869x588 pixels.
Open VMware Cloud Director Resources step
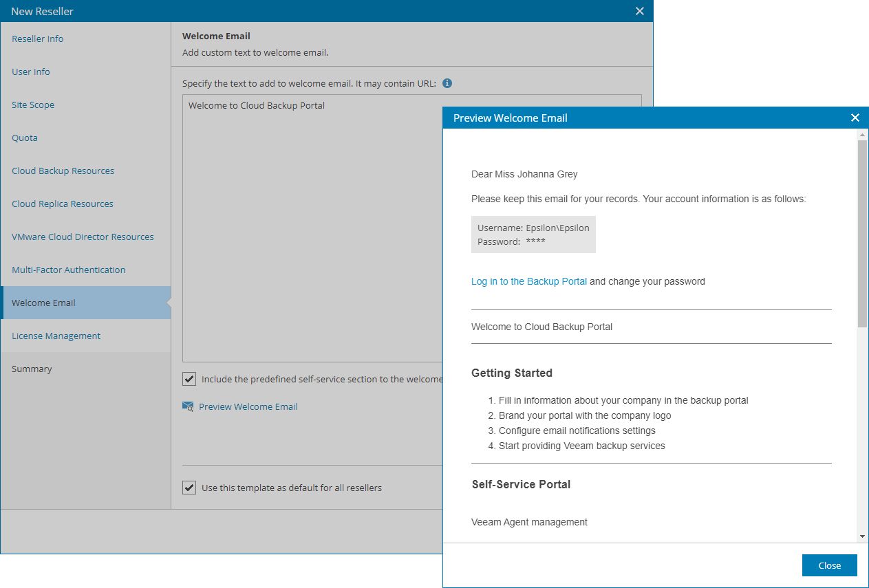coord(83,237)
